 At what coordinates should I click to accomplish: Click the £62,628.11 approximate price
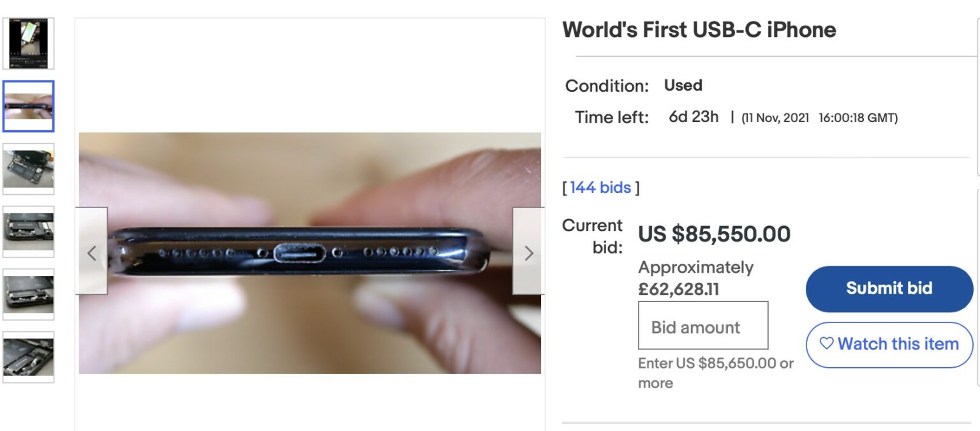click(x=678, y=289)
